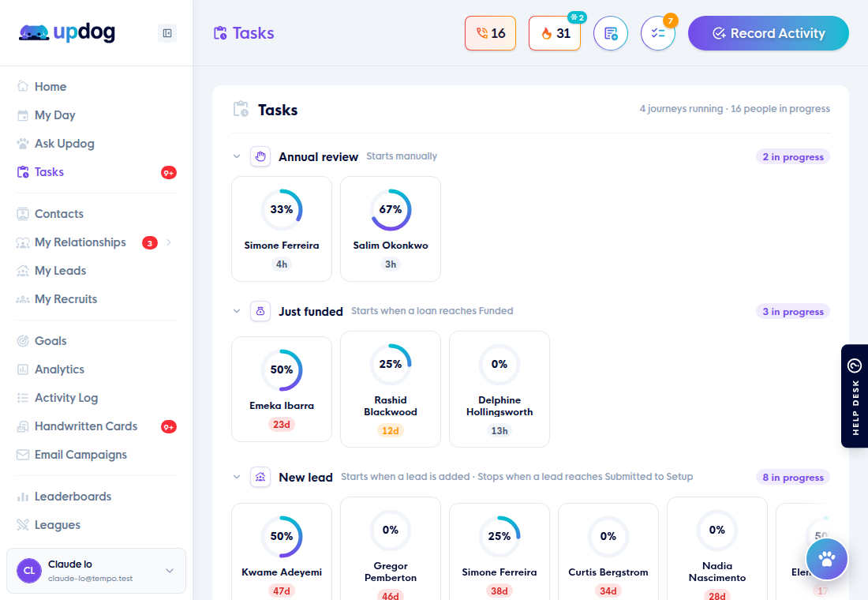Click the Contacts icon in the sidebar
This screenshot has width=868, height=600.
click(23, 214)
